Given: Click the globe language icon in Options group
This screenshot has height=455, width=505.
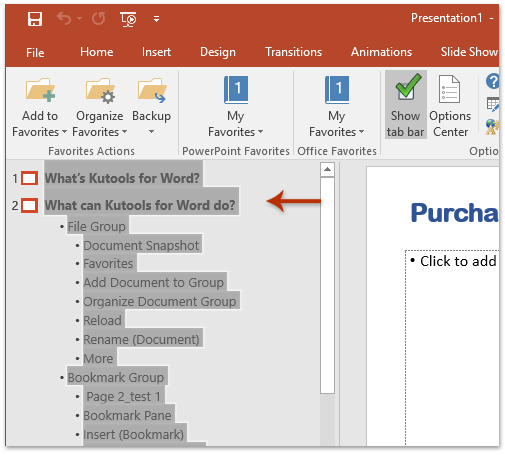Looking at the screenshot, I should [x=492, y=127].
